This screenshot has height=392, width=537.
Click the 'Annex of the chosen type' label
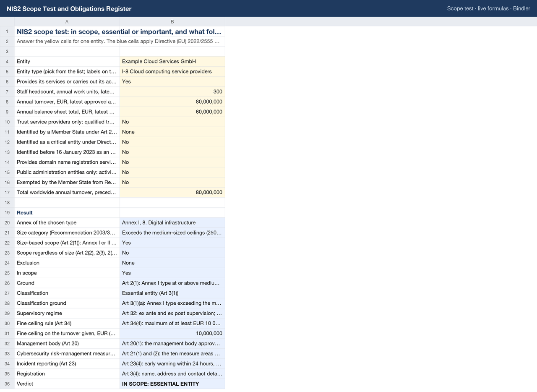click(x=67, y=222)
